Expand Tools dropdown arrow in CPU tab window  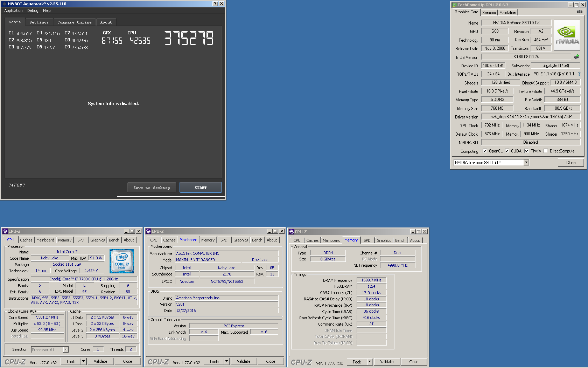click(83, 361)
